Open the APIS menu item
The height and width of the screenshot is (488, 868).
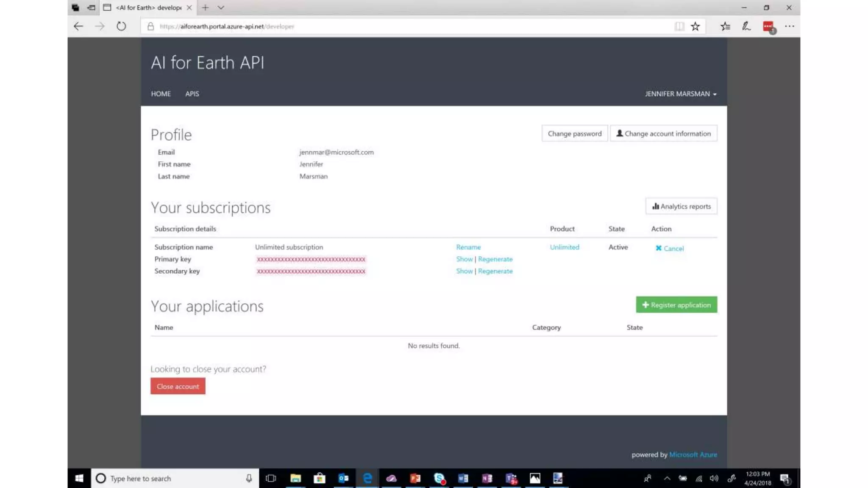click(192, 94)
